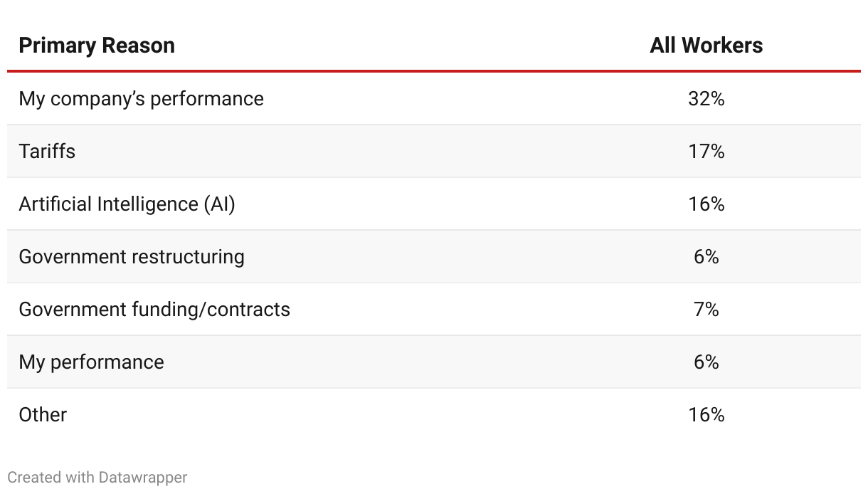Select the 16% value for Artificial Intelligence
Screen dimensions: 868x494
[x=706, y=204]
